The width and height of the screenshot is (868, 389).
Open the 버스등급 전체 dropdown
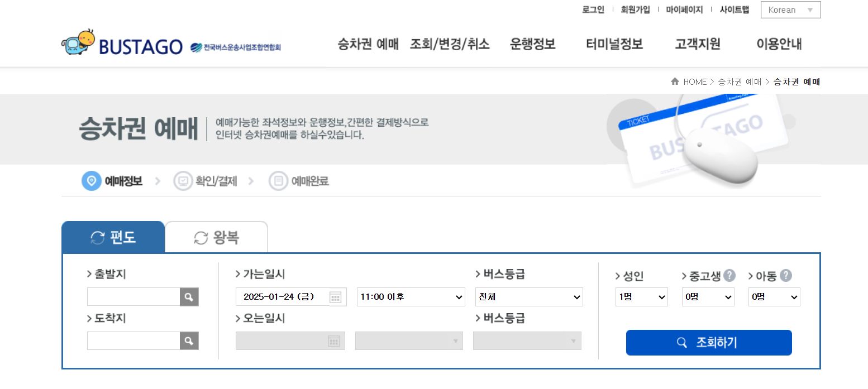pyautogui.click(x=528, y=296)
